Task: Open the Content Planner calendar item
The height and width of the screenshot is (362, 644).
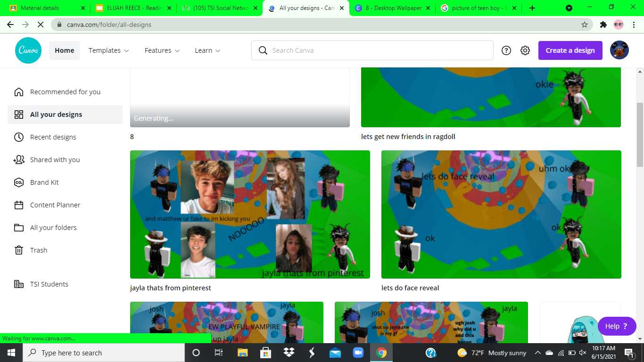Action: point(55,205)
